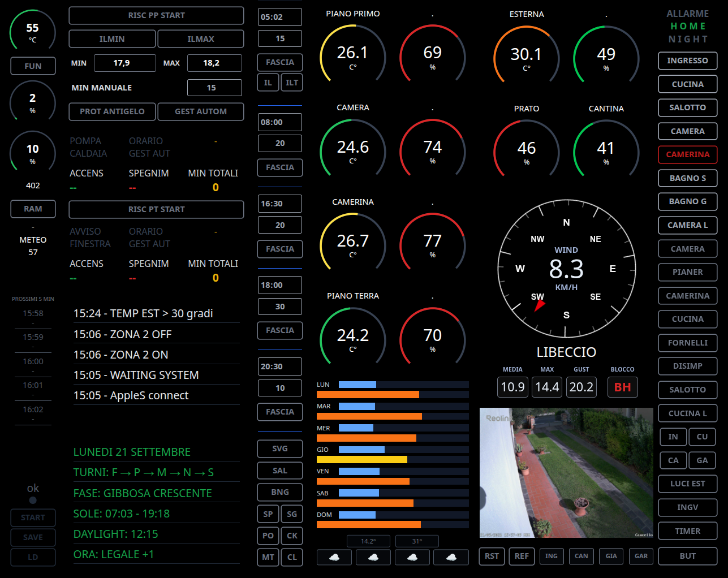Screen dimensions: 728x578
Task: Open the 05:02 schedule time field
Action: [280, 17]
